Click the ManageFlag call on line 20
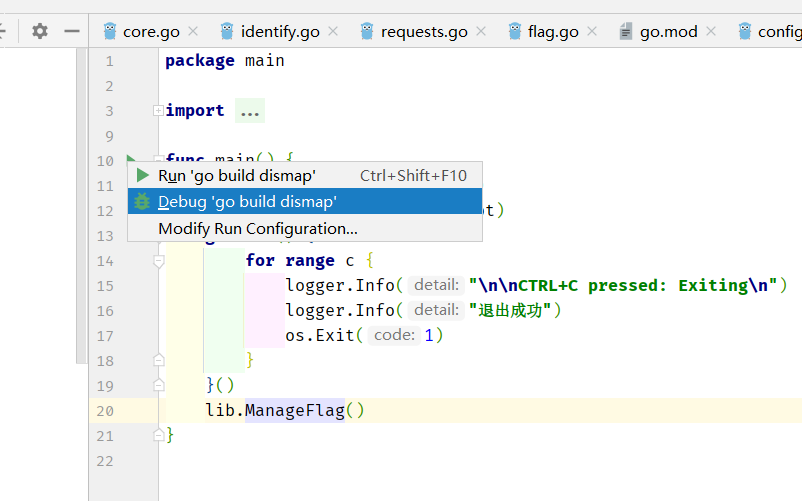Screen dimensions: 802x501 click(295, 410)
